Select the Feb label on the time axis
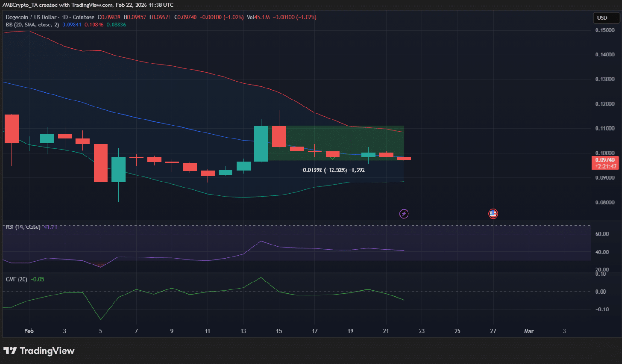The width and height of the screenshot is (622, 364). coord(29,331)
